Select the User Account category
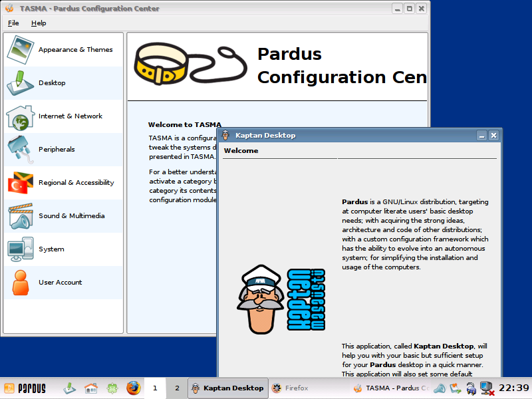Image resolution: width=532 pixels, height=399 pixels. pyautogui.click(x=63, y=283)
